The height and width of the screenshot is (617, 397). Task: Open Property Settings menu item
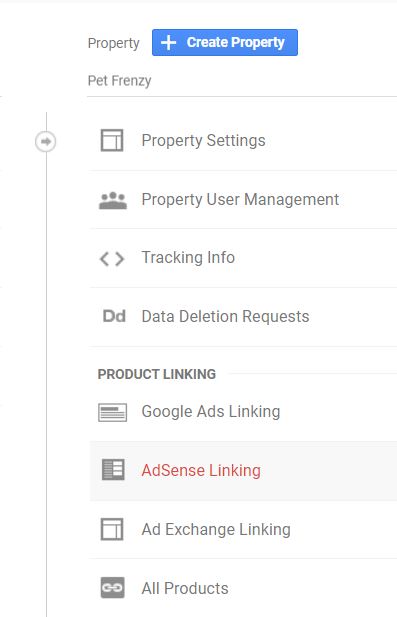243,141
